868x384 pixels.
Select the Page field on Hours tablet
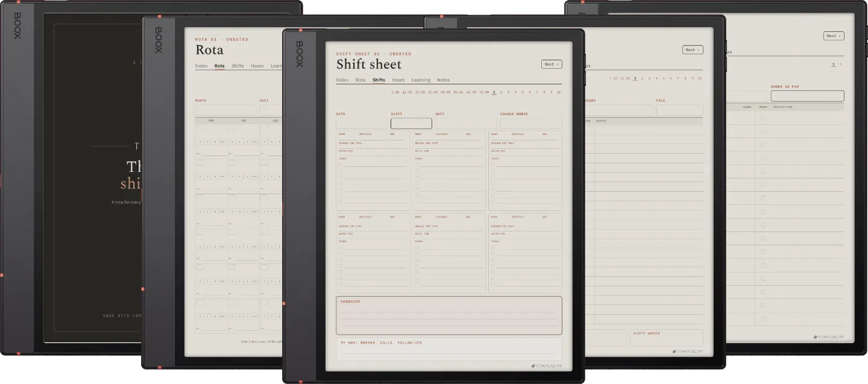click(x=679, y=110)
